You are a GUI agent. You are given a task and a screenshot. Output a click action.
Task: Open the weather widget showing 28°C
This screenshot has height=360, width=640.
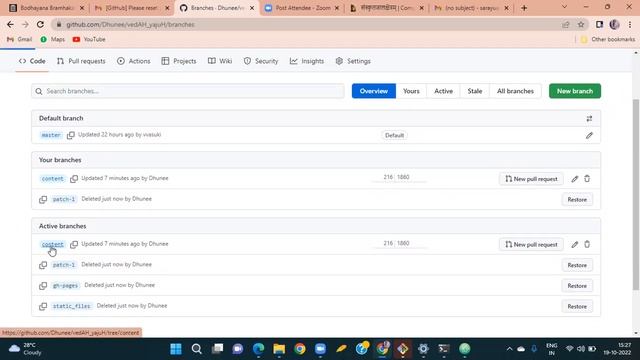(25, 349)
